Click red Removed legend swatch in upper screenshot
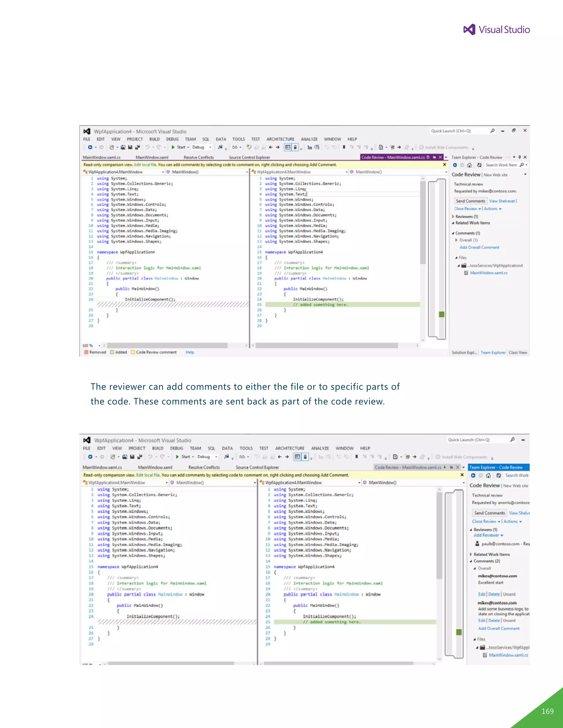563x728 pixels. pyautogui.click(x=86, y=352)
